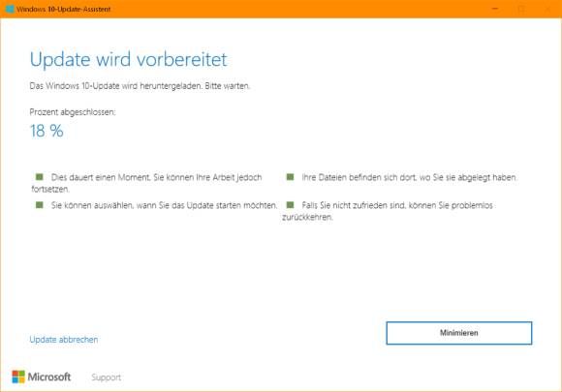
Task: Click the maximize button in title bar
Action: (x=521, y=9)
